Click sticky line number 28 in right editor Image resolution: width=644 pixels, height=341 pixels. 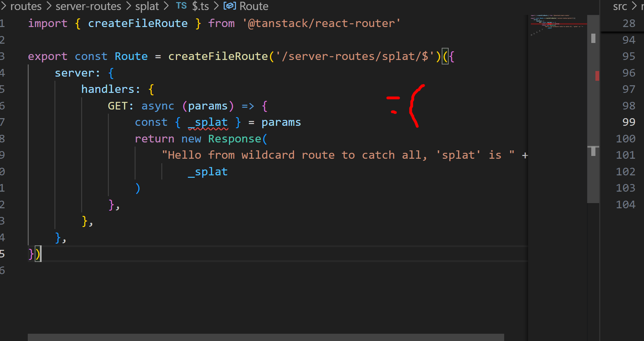click(x=629, y=23)
